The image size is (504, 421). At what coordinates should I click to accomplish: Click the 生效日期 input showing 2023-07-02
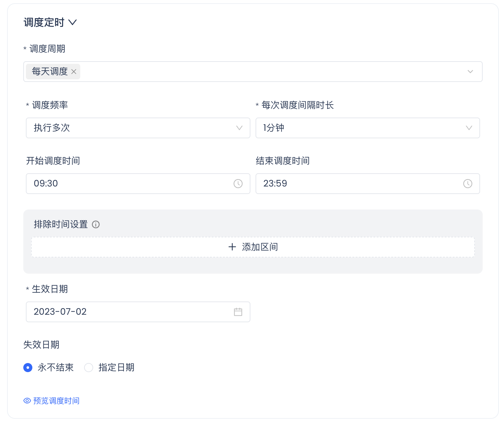pyautogui.click(x=129, y=312)
